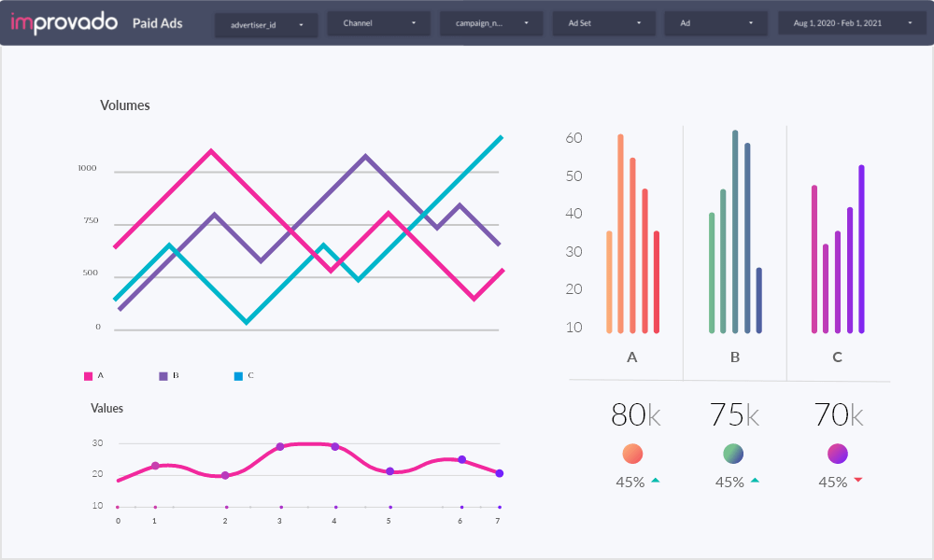Open the campaign name filter dropdown
The height and width of the screenshot is (560, 934).
click(x=491, y=23)
